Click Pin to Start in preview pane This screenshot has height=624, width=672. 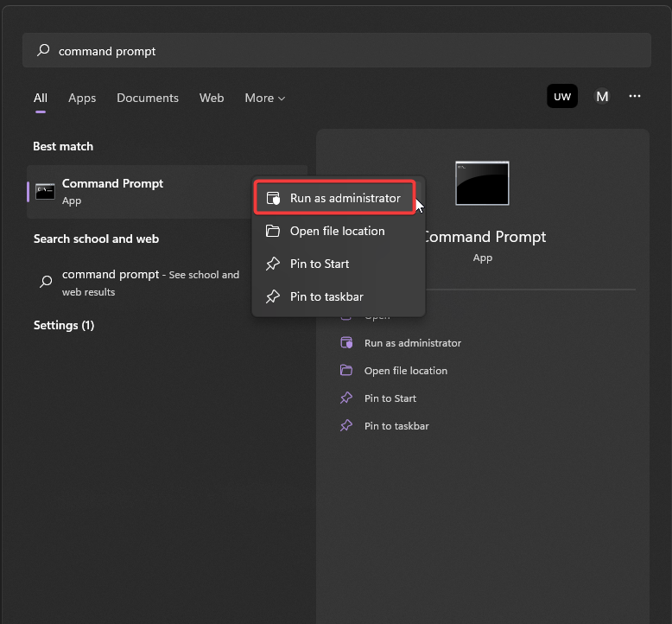(x=390, y=398)
